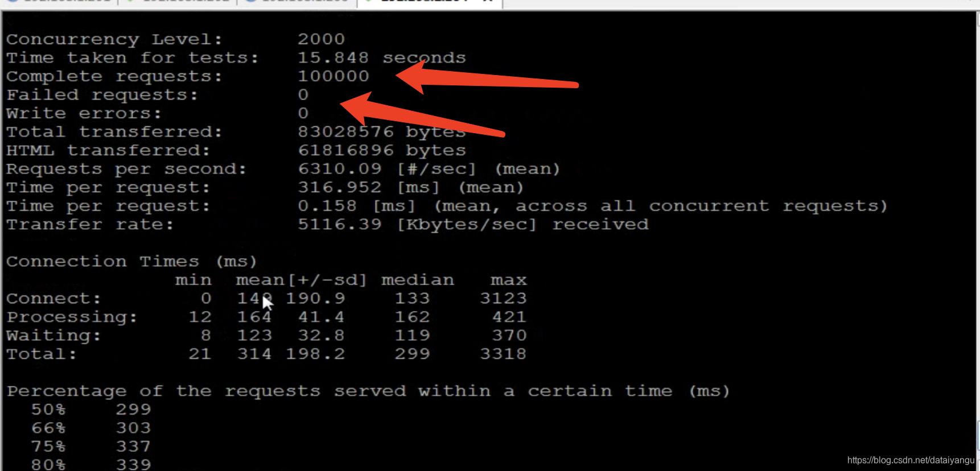Select the "Transfer rate:" label
Image resolution: width=980 pixels, height=471 pixels.
point(90,224)
